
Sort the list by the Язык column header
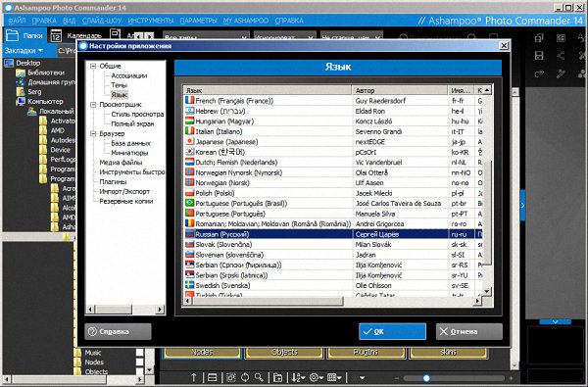coord(267,90)
